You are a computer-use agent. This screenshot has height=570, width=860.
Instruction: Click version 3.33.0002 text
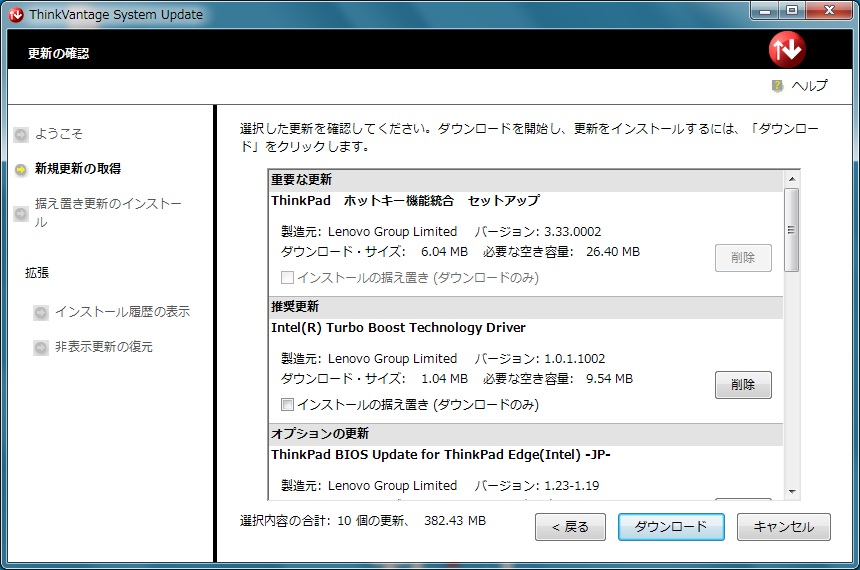[573, 232]
